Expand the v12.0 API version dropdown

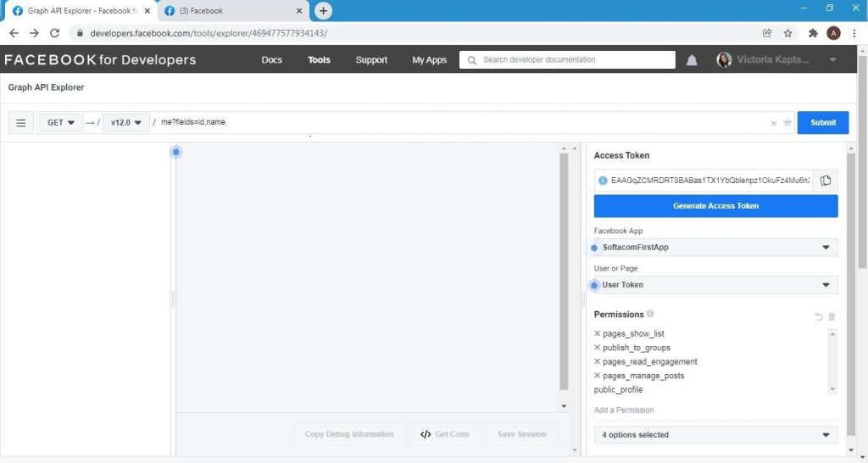click(125, 123)
